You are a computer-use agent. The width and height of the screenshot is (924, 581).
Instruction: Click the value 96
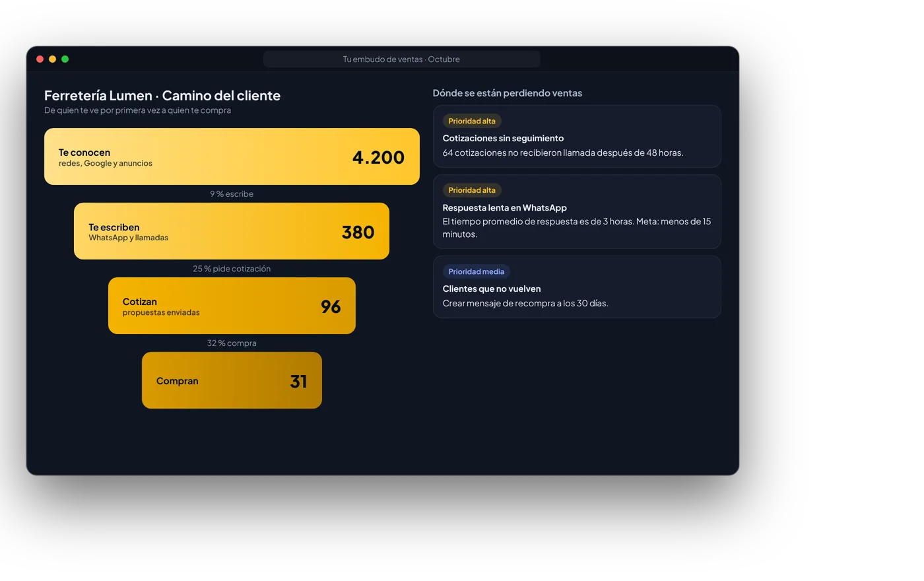coord(331,307)
